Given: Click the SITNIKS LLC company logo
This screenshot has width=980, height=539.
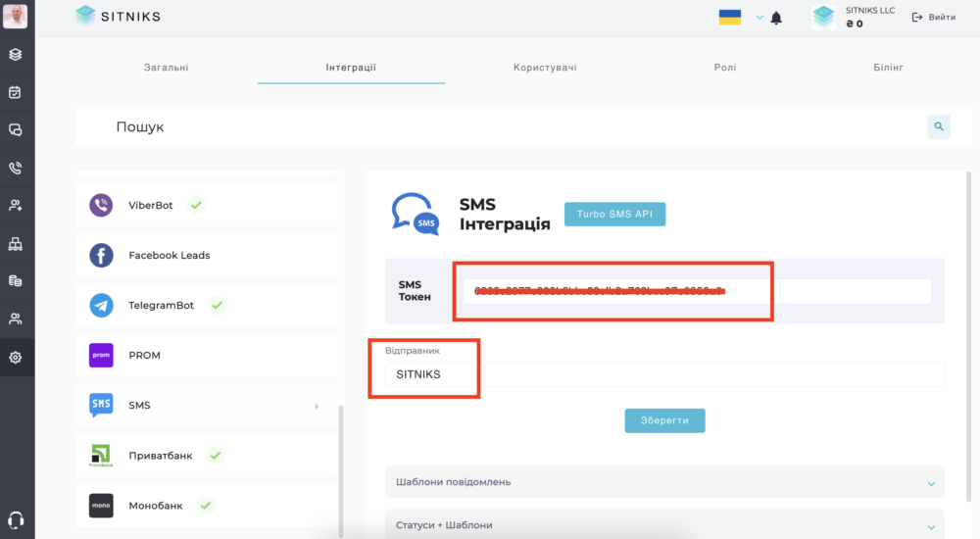Looking at the screenshot, I should [x=823, y=18].
